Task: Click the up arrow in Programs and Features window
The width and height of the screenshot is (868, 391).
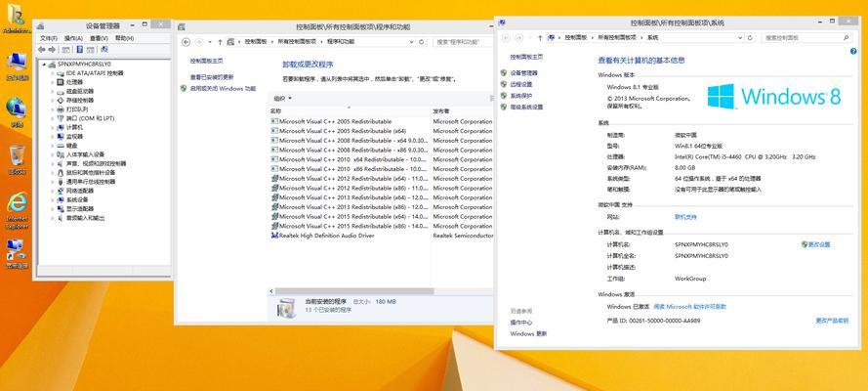Action: pos(221,41)
